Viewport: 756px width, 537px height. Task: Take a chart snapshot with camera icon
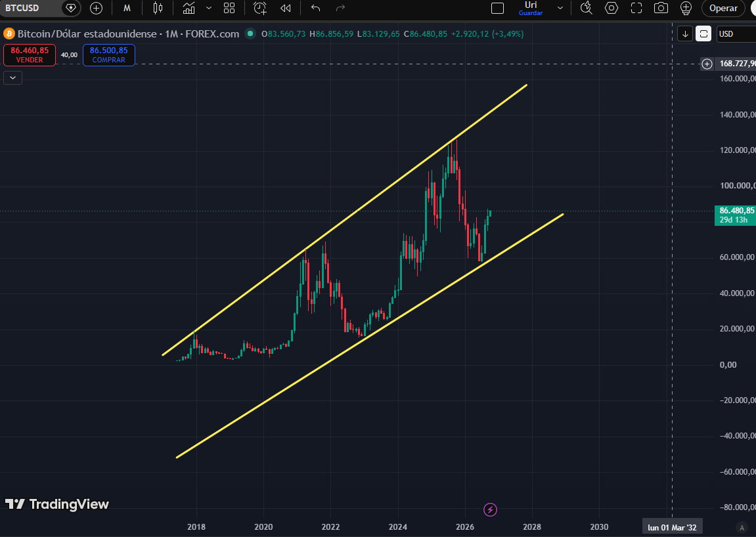[661, 8]
